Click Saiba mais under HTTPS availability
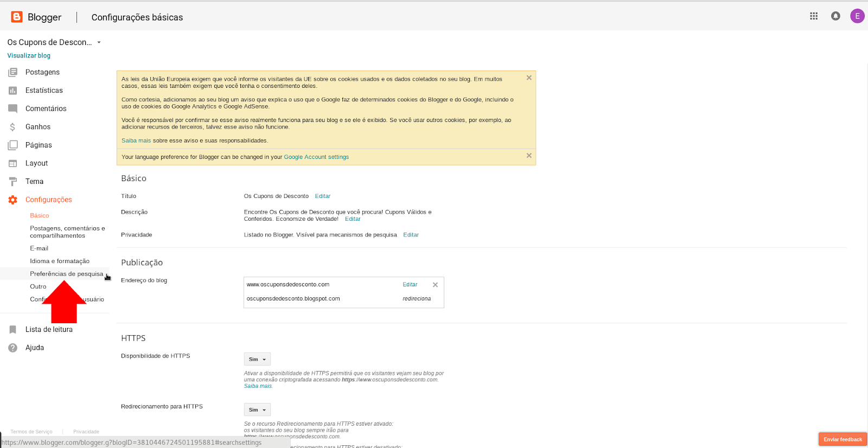The width and height of the screenshot is (868, 448). (x=258, y=386)
